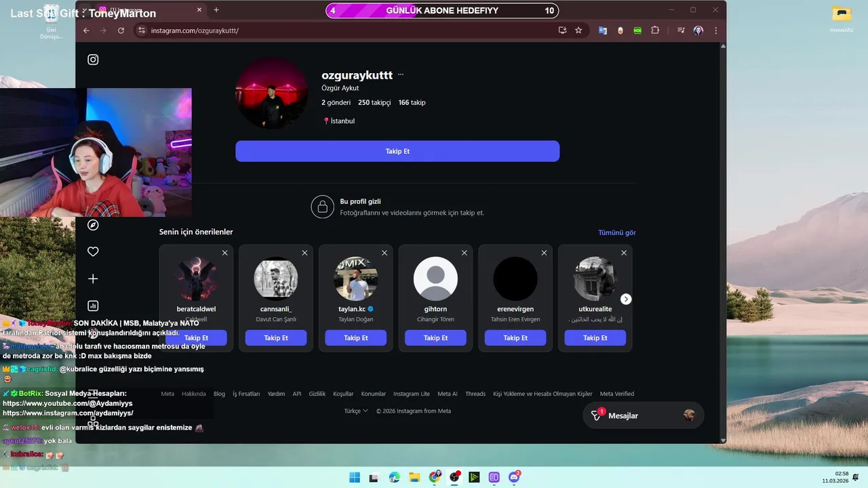Open the İş Fırsatları footer link
Screen dimensions: 868x488
[246, 394]
